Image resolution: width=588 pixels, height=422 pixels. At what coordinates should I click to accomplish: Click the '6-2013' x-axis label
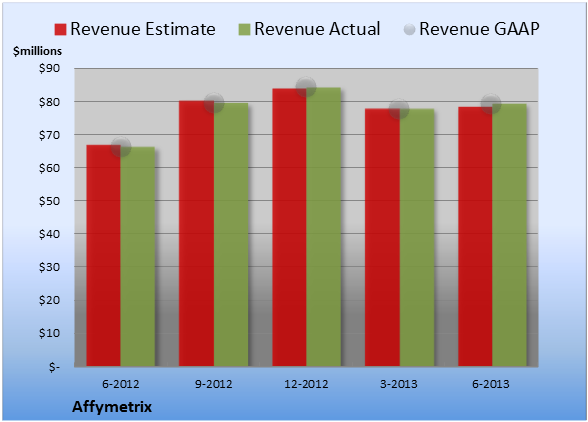[x=491, y=384]
